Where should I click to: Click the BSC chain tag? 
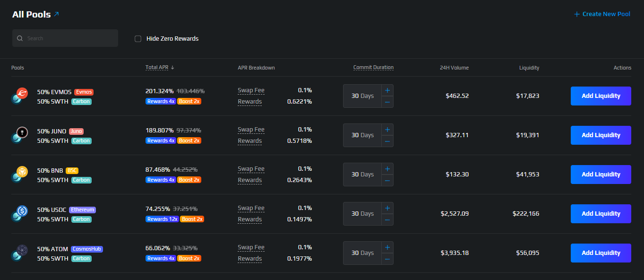[72, 170]
